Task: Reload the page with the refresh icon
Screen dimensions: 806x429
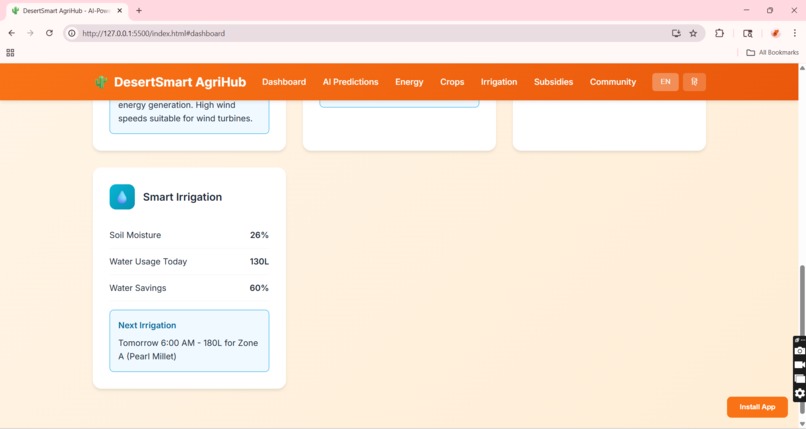Action: 49,33
